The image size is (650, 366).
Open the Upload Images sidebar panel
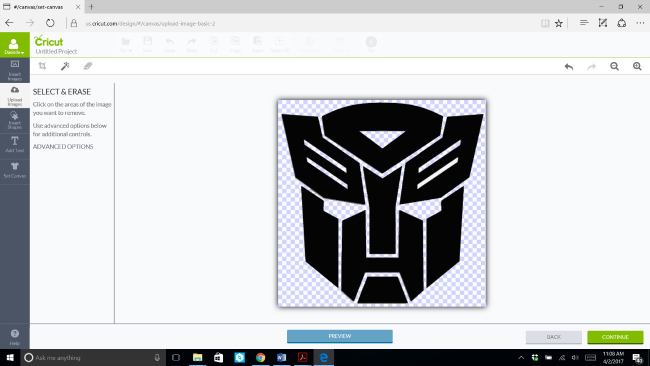click(x=15, y=96)
